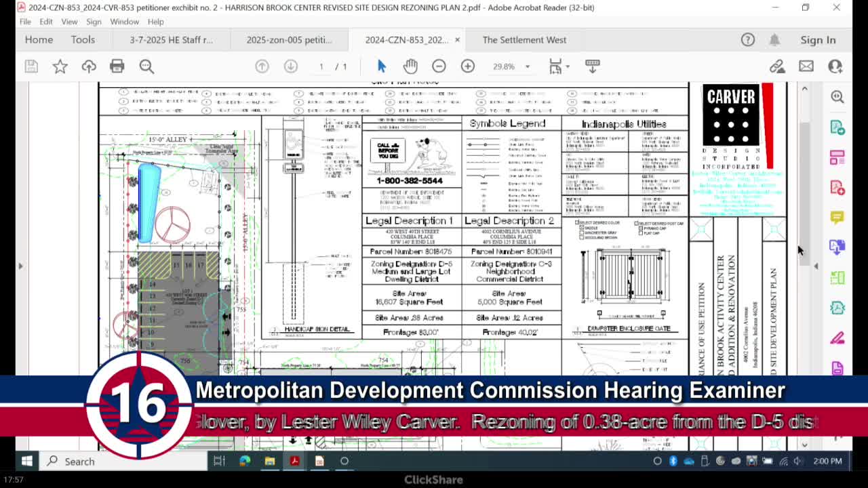Check the Winchester Gray color checkbox
Screen dimensions: 868x488
coord(582,232)
